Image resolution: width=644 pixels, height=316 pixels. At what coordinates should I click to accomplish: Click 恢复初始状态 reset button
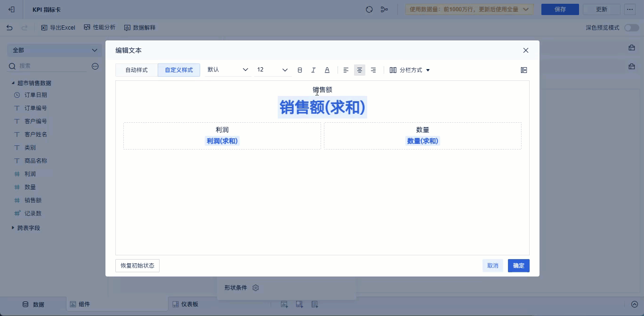(x=137, y=265)
